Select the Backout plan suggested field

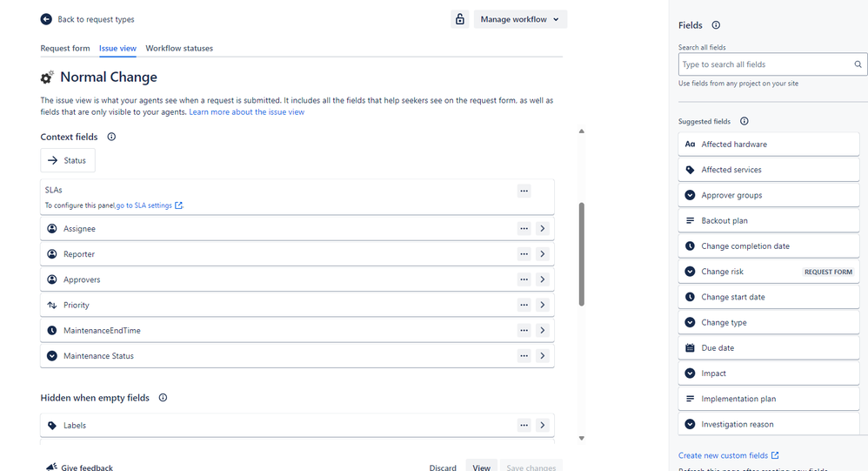point(768,220)
